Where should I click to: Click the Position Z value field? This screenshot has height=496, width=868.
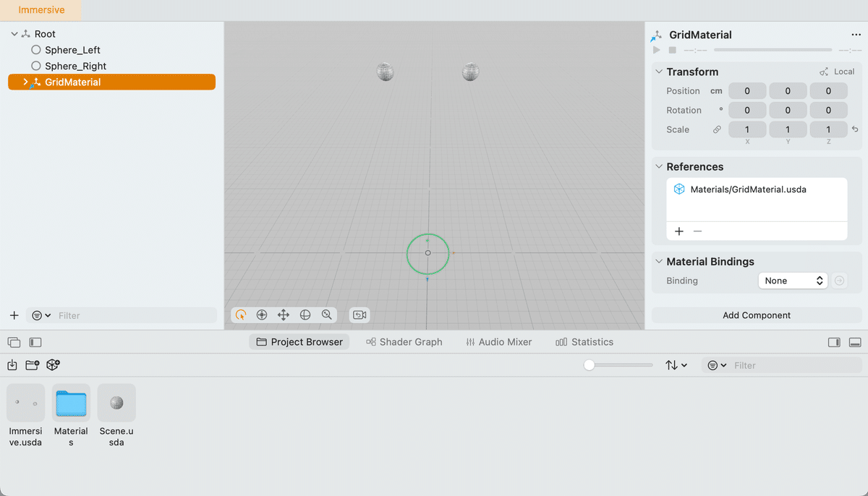[828, 91]
